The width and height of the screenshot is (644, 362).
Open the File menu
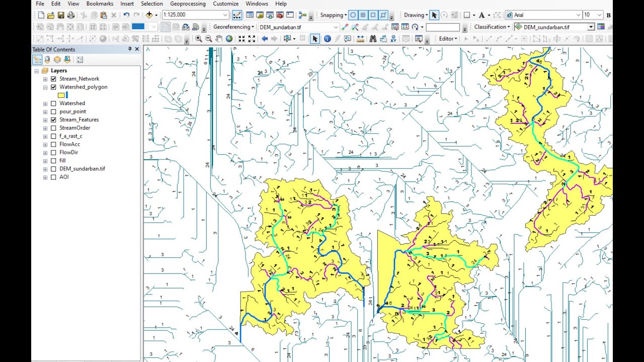tap(40, 4)
